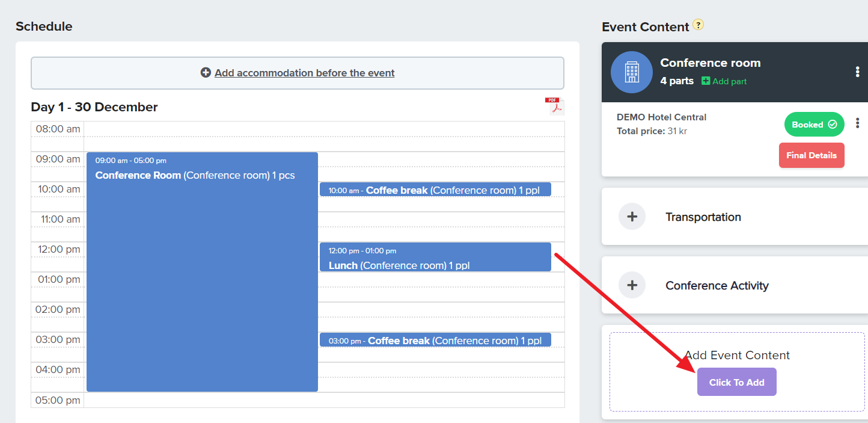Click the 05:00 pm time label
This screenshot has width=868, height=423.
[x=58, y=400]
